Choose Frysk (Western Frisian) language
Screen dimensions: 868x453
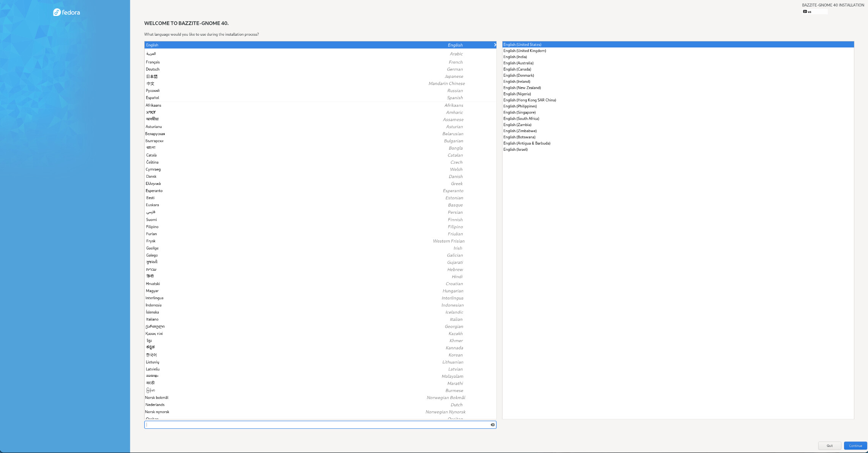[320, 241]
